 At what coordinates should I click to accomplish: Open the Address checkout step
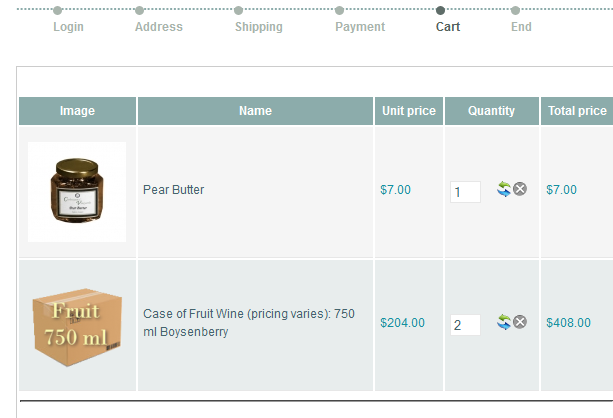(159, 27)
